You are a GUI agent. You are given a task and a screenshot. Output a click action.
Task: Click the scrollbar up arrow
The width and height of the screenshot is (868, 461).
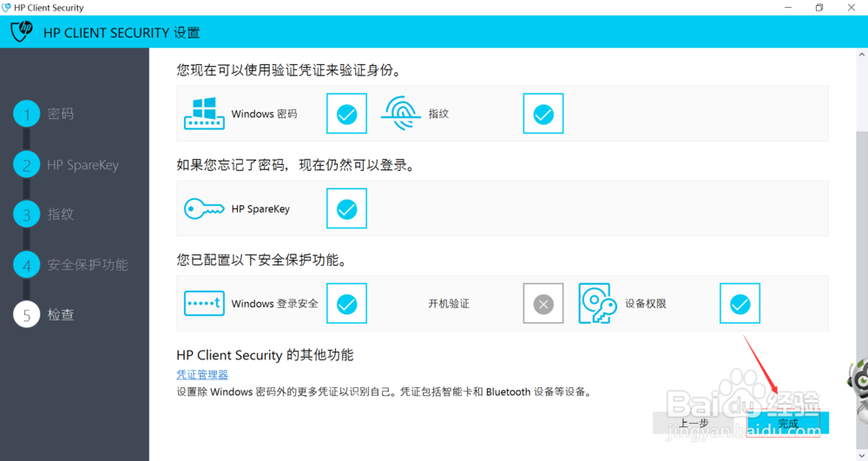click(861, 54)
